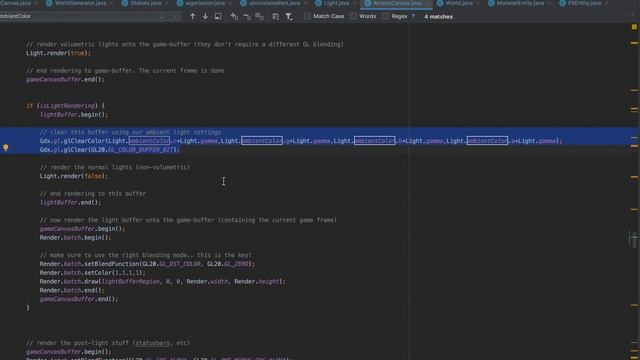Click the 'make sure to use the right blending mode' comment
The width and height of the screenshot is (640, 360).
(146, 255)
